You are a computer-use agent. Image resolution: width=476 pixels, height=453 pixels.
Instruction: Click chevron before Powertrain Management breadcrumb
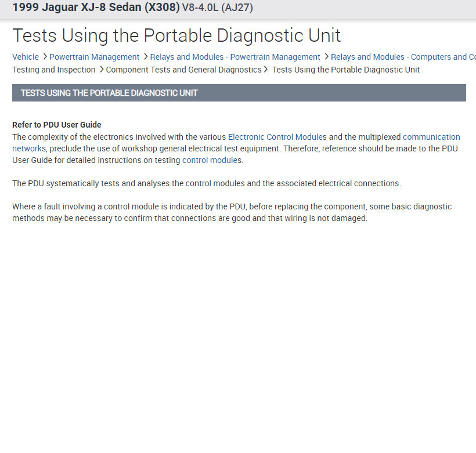(45, 57)
